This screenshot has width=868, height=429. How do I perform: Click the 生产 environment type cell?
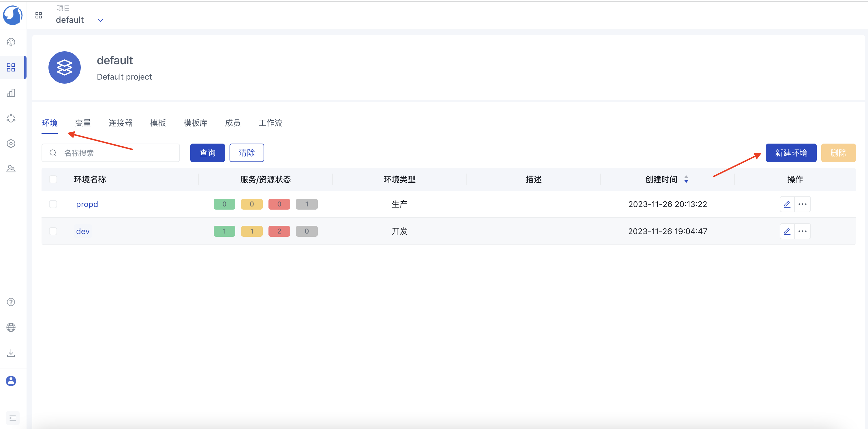[400, 204]
